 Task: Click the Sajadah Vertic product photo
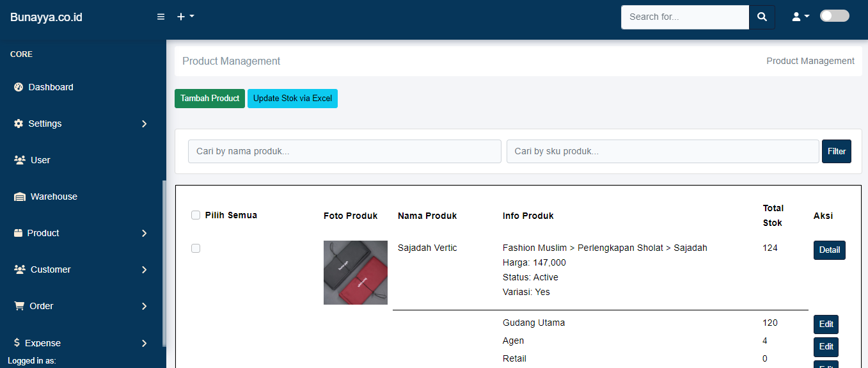pos(356,273)
